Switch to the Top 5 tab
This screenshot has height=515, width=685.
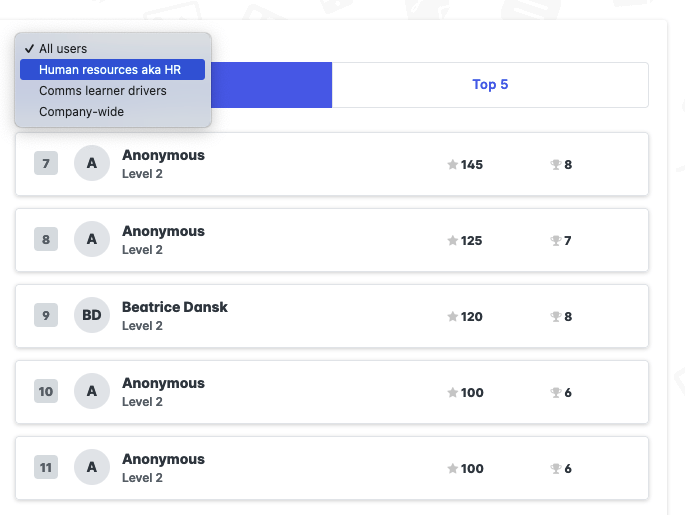click(490, 85)
